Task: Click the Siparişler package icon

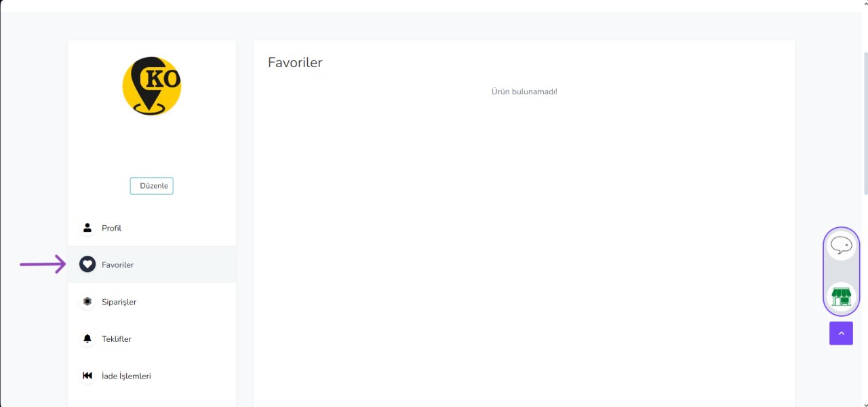Action: [x=87, y=302]
